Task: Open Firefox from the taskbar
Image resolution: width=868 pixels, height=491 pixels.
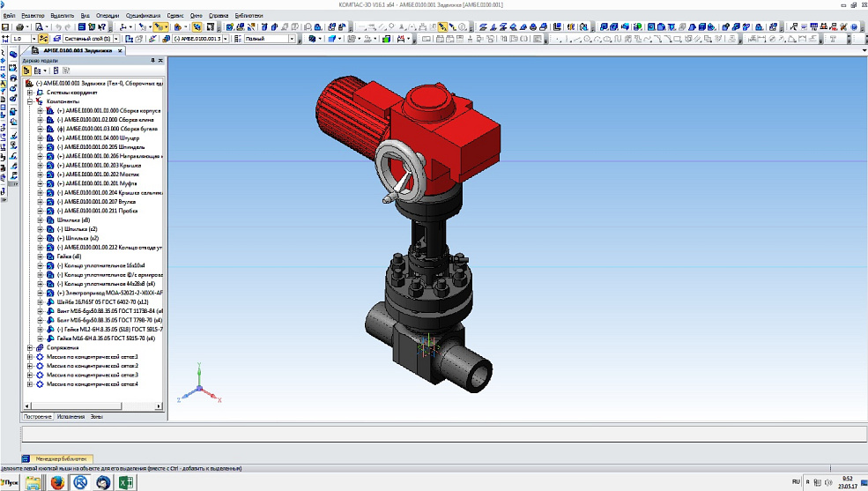Action: tap(57, 482)
